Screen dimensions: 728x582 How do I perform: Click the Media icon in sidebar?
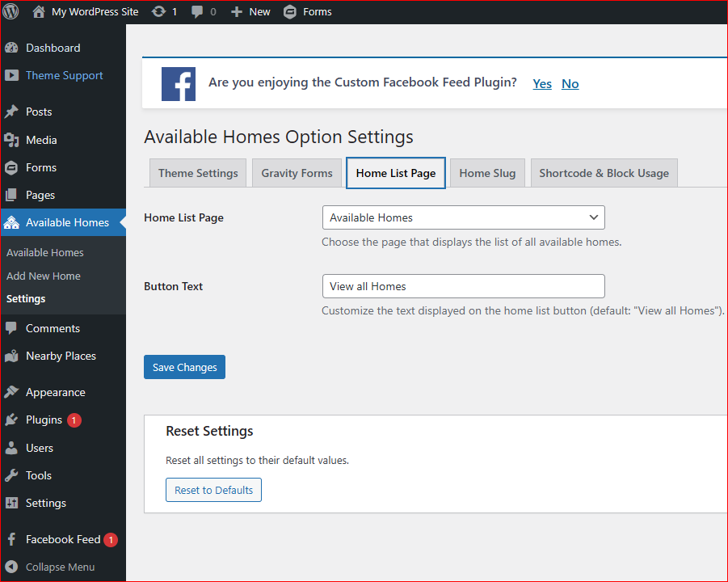point(11,140)
